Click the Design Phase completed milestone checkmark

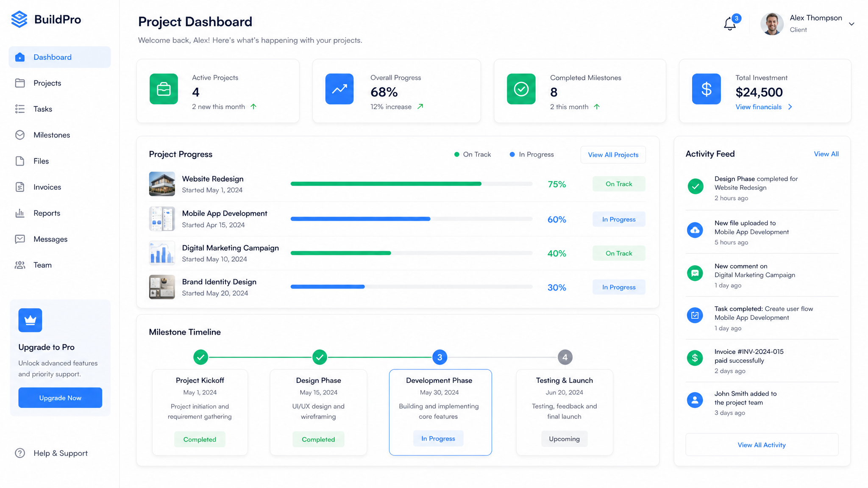(320, 357)
